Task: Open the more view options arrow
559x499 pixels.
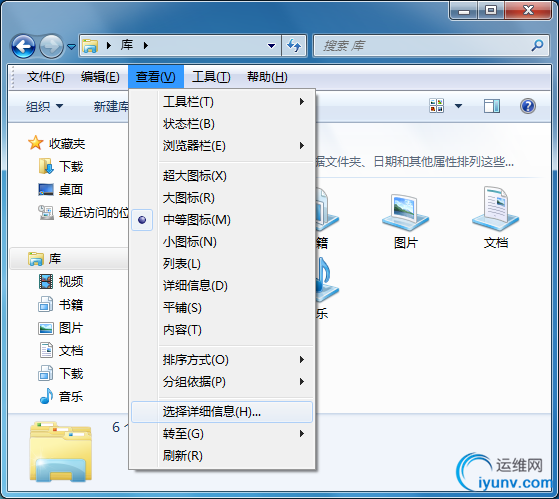Action: [458, 106]
